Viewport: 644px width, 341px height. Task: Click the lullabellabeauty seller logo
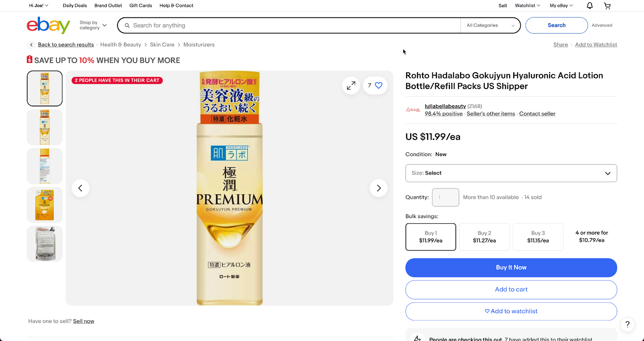(x=413, y=110)
